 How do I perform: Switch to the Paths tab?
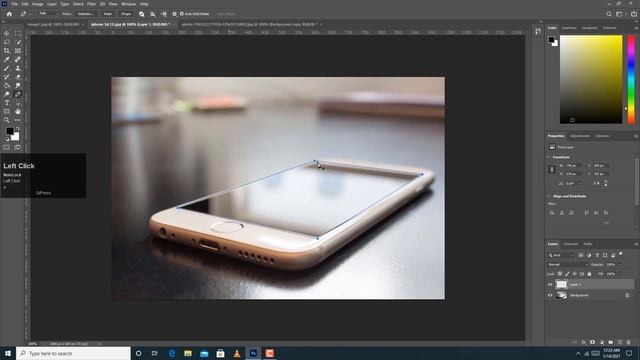pos(588,244)
